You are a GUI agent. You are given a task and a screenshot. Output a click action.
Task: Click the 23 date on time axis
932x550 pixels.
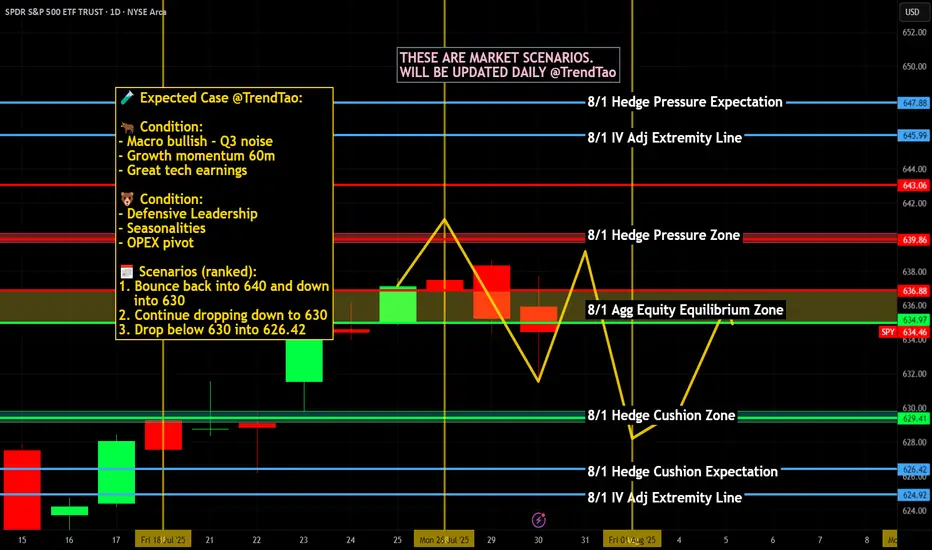304,540
